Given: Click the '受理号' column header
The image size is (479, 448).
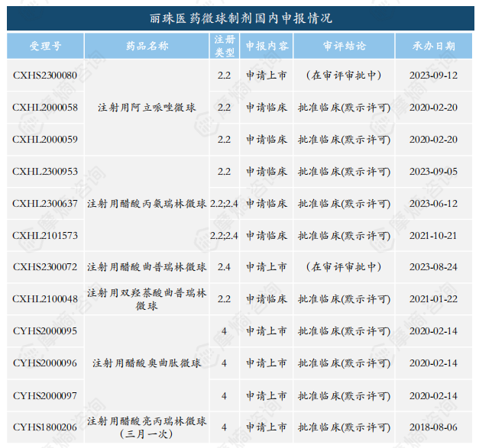Looking at the screenshot, I should click(45, 46).
